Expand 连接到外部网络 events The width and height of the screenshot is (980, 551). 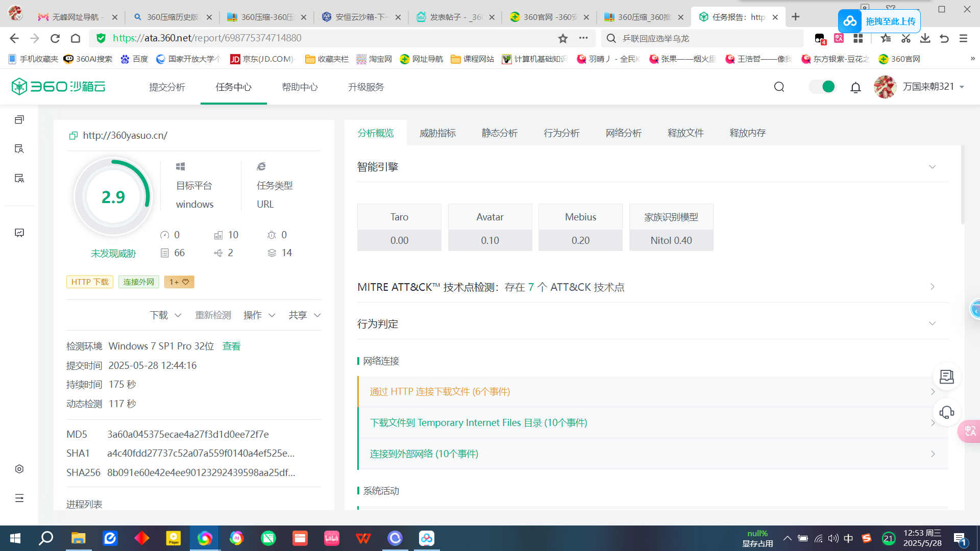point(653,454)
